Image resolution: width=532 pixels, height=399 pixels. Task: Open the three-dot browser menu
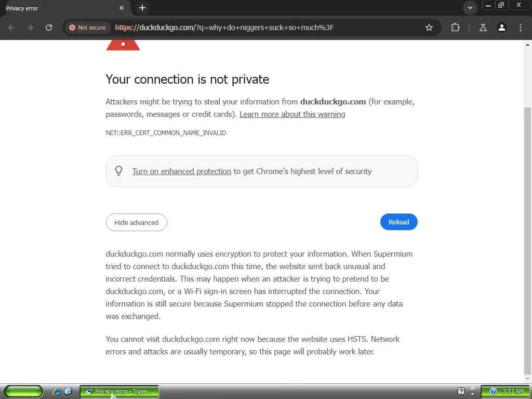click(521, 28)
